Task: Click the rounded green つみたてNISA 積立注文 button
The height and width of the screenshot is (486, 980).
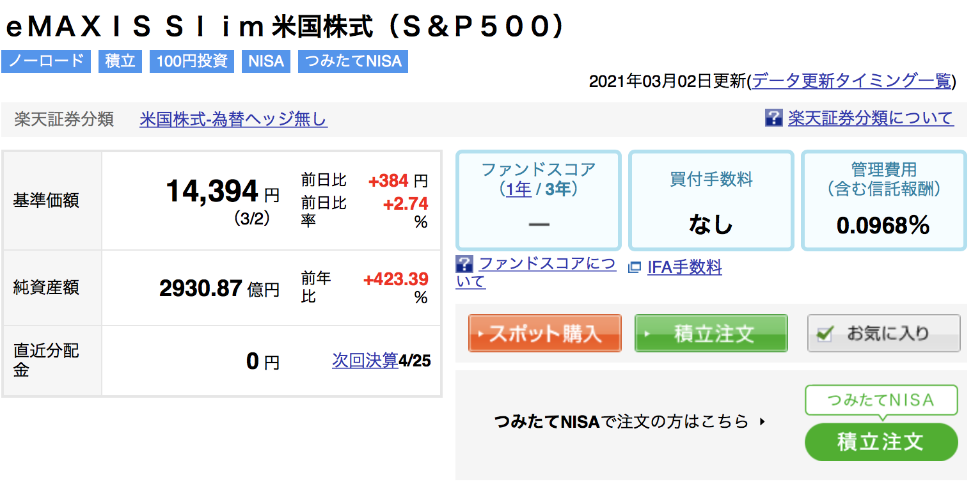Action: tap(881, 442)
